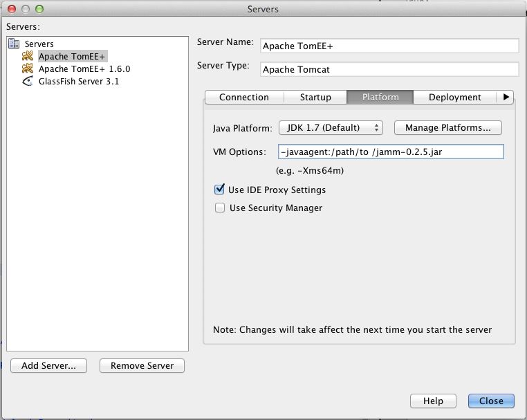Click the Add Server button
This screenshot has height=420, width=527.
pos(48,365)
